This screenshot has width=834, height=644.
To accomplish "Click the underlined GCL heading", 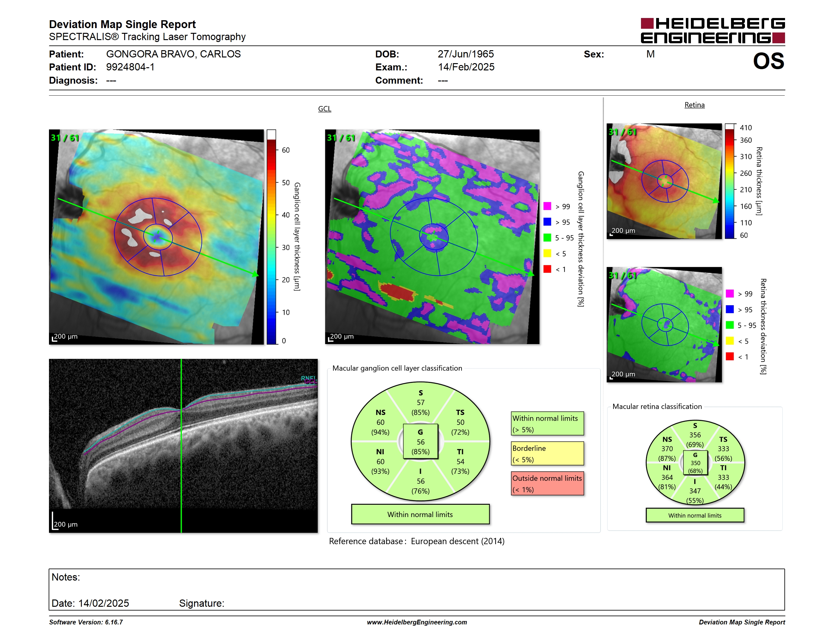I will pyautogui.click(x=324, y=109).
